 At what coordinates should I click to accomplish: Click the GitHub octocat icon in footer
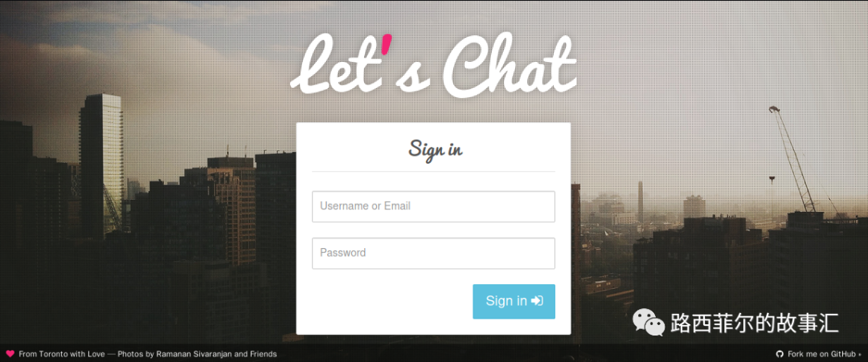780,354
